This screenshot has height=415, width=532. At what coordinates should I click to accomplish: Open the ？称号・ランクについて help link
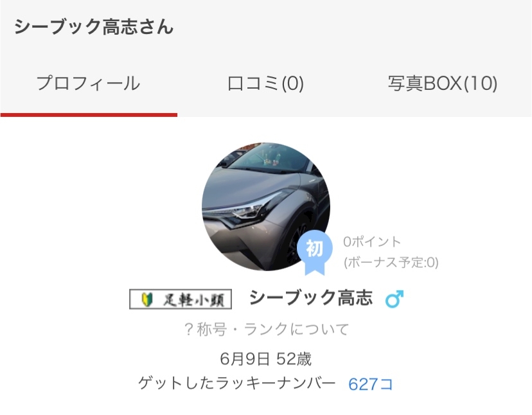tap(267, 329)
